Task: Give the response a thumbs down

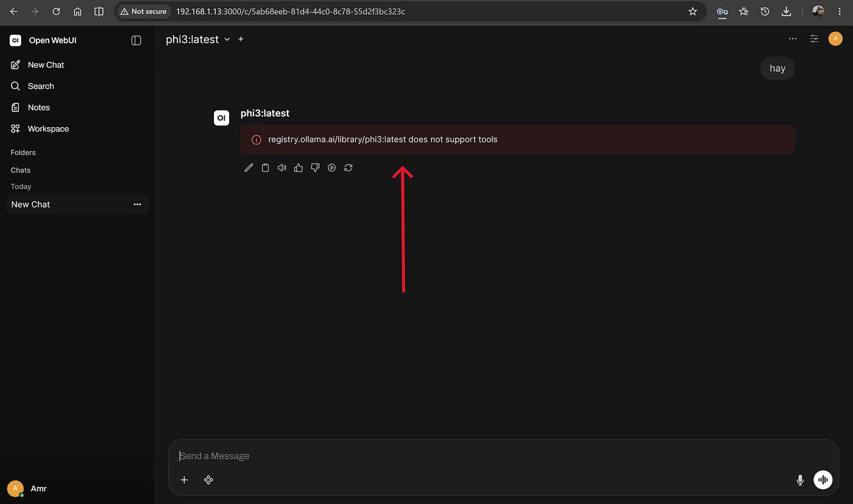Action: (x=315, y=168)
